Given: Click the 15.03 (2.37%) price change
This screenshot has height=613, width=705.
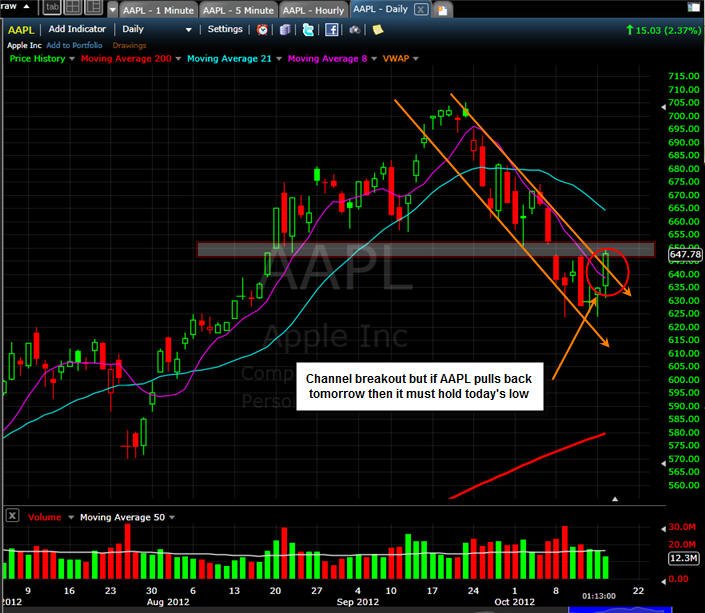Looking at the screenshot, I should coord(664,30).
